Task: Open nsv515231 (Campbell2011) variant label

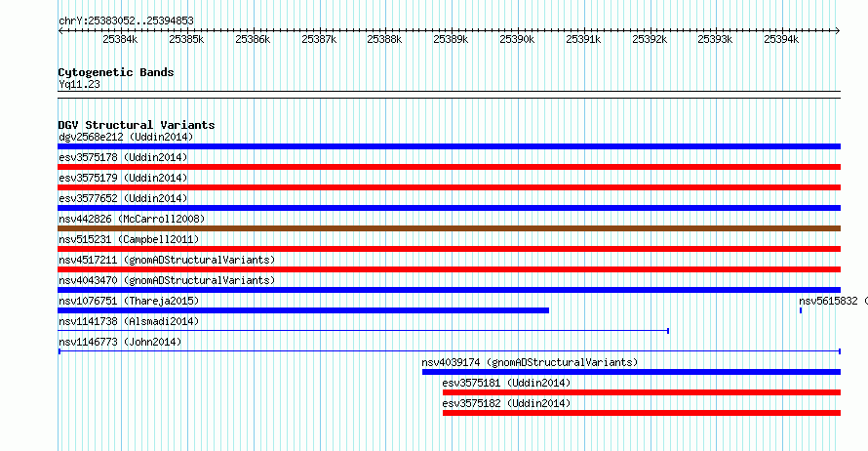Action: (129, 239)
